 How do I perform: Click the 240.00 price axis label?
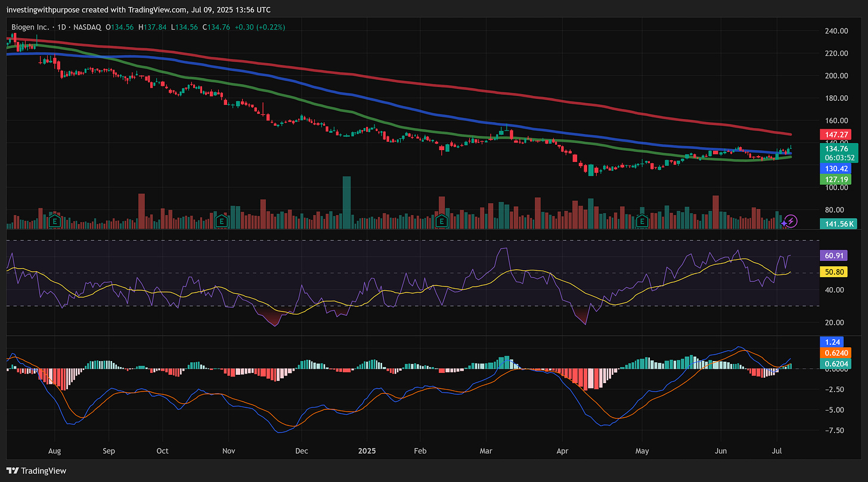pyautogui.click(x=836, y=31)
